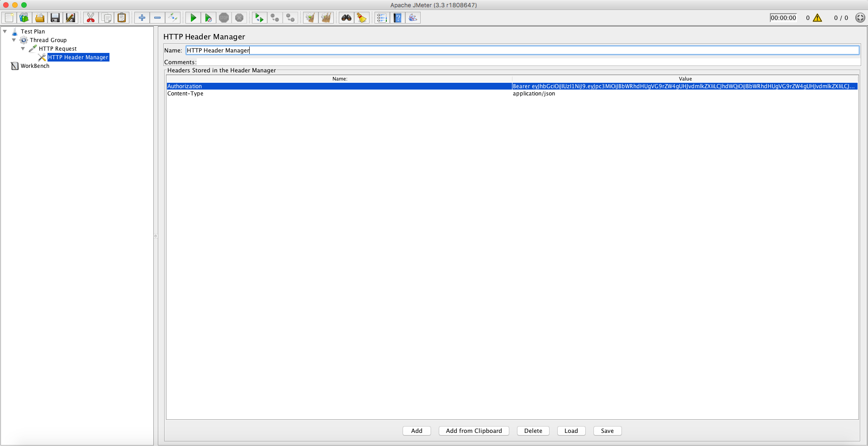Click the Paste clipboard icon
This screenshot has width=868, height=446.
tap(122, 18)
